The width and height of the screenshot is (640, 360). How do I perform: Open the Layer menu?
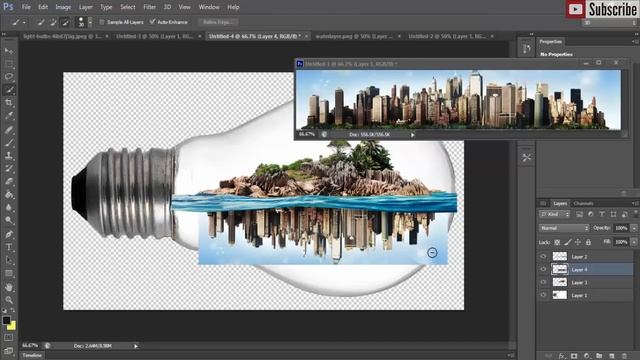86,7
